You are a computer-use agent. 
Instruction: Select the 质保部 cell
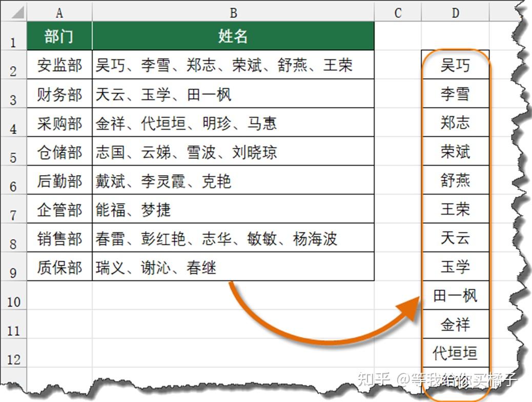pyautogui.click(x=59, y=266)
